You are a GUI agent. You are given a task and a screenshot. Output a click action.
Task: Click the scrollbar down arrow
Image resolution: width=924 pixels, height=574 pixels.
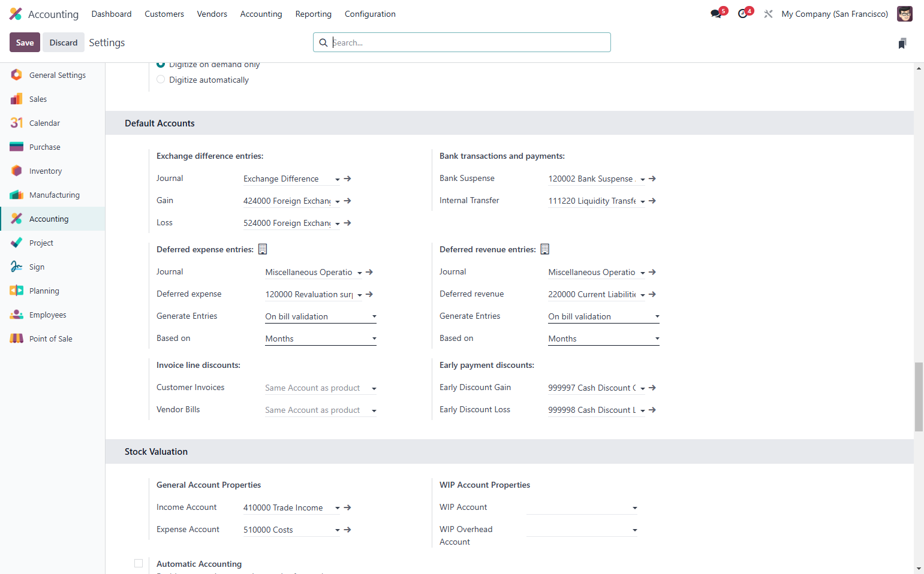click(919, 569)
